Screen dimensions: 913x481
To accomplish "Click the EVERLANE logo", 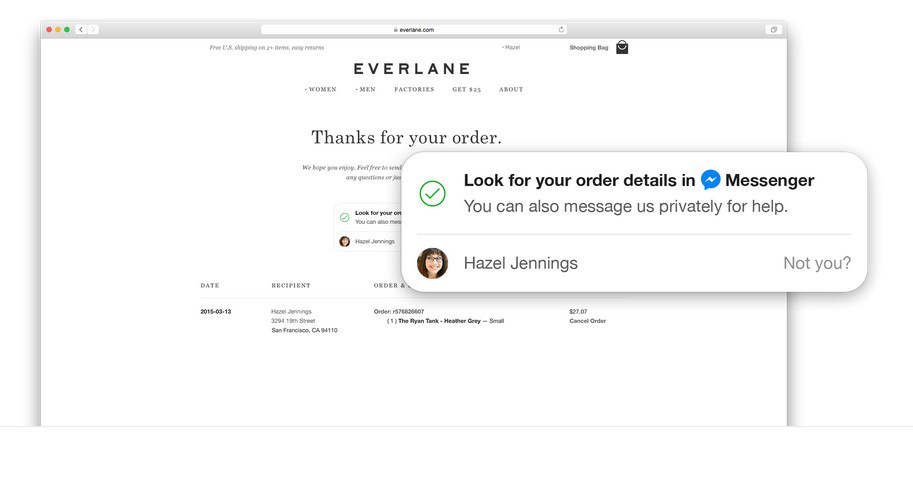I will [x=412, y=69].
